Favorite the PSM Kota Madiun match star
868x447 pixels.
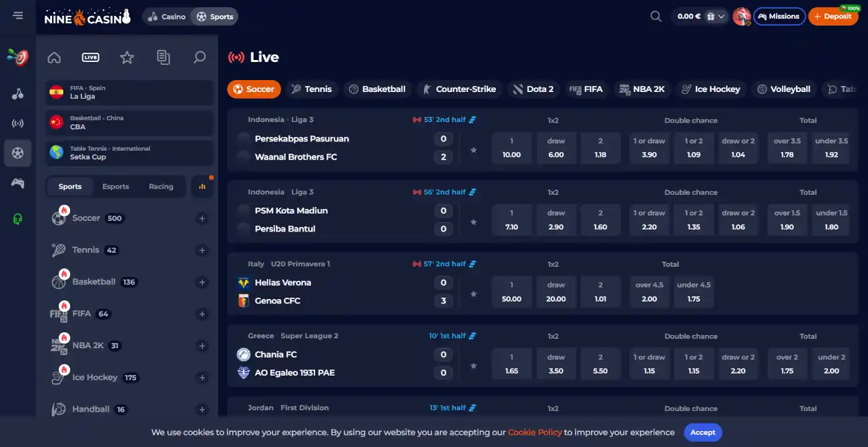tap(473, 222)
